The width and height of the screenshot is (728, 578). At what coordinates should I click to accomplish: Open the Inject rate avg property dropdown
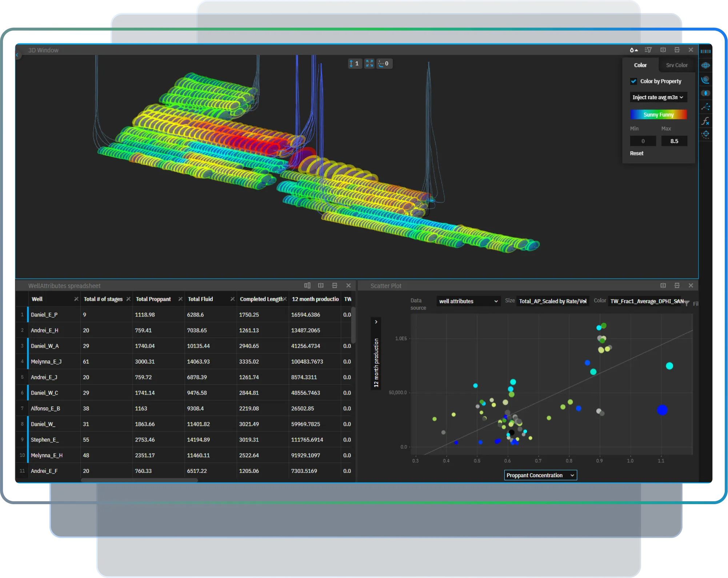coord(658,97)
